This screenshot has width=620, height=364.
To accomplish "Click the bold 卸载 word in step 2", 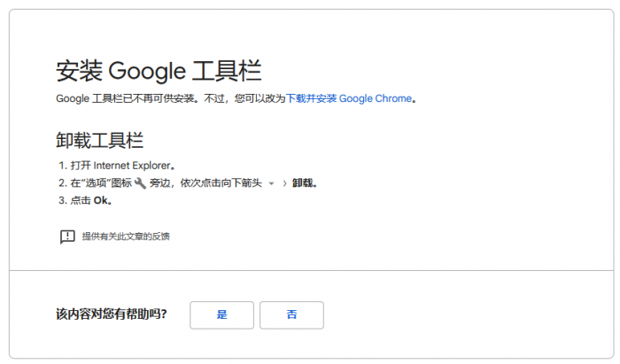I will tap(303, 183).
